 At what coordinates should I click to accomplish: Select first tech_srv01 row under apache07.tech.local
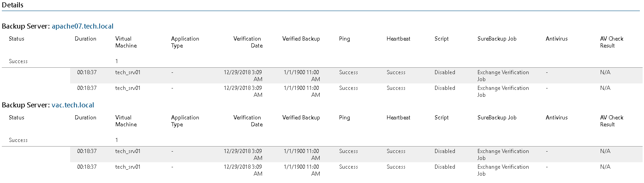(x=356, y=76)
